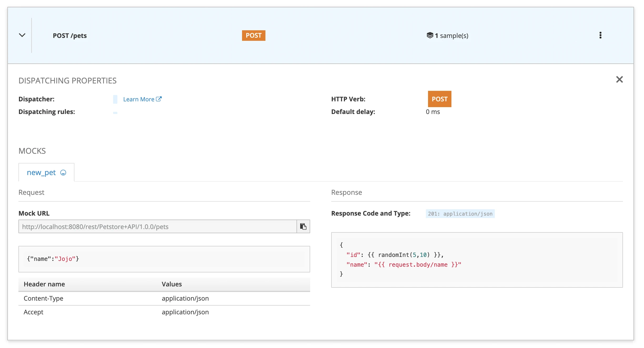The image size is (644, 348).
Task: Open the Learn More dispatcher link
Action: pyautogui.click(x=139, y=99)
